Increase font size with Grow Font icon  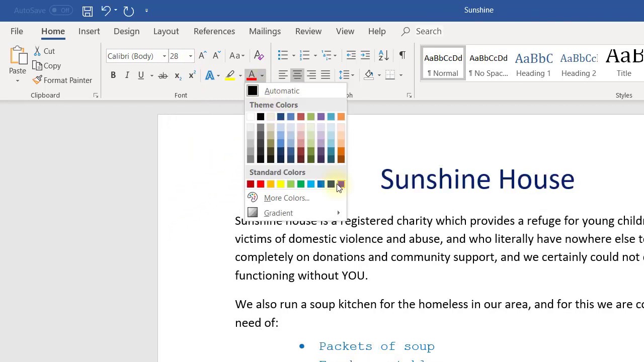click(202, 56)
